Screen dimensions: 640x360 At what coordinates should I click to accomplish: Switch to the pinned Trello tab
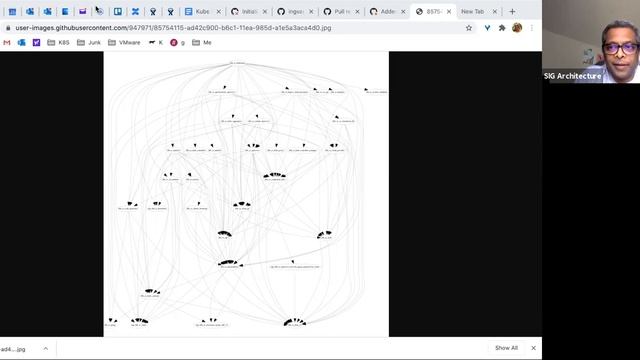(118, 12)
